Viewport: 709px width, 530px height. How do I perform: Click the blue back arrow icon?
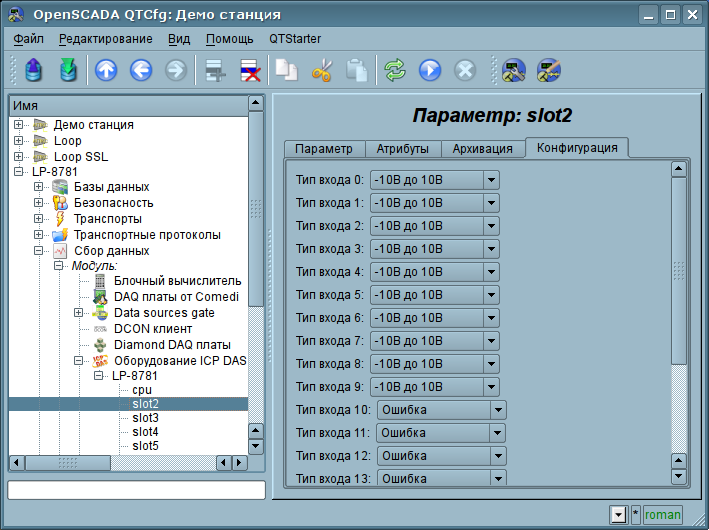pyautogui.click(x=141, y=70)
